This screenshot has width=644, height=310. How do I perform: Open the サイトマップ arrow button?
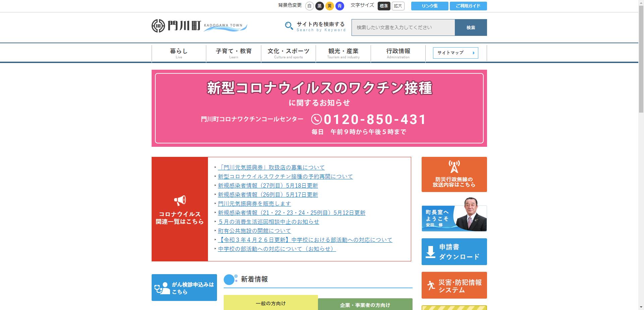[455, 53]
